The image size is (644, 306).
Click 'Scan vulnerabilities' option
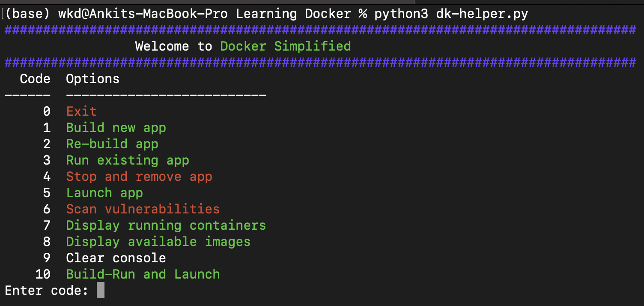[x=143, y=209]
